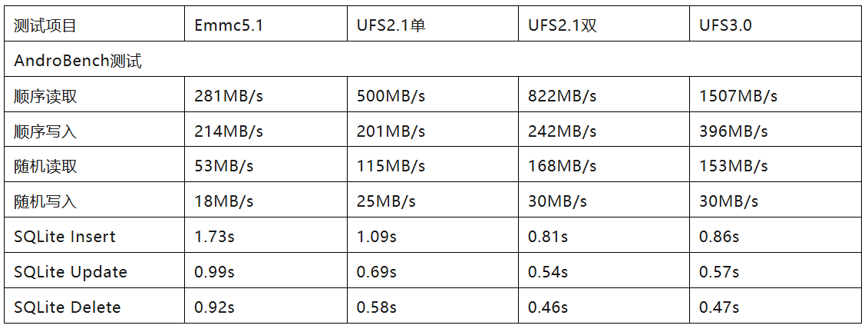Click the UFS3.0 column header
This screenshot has width=868, height=332.
[726, 25]
